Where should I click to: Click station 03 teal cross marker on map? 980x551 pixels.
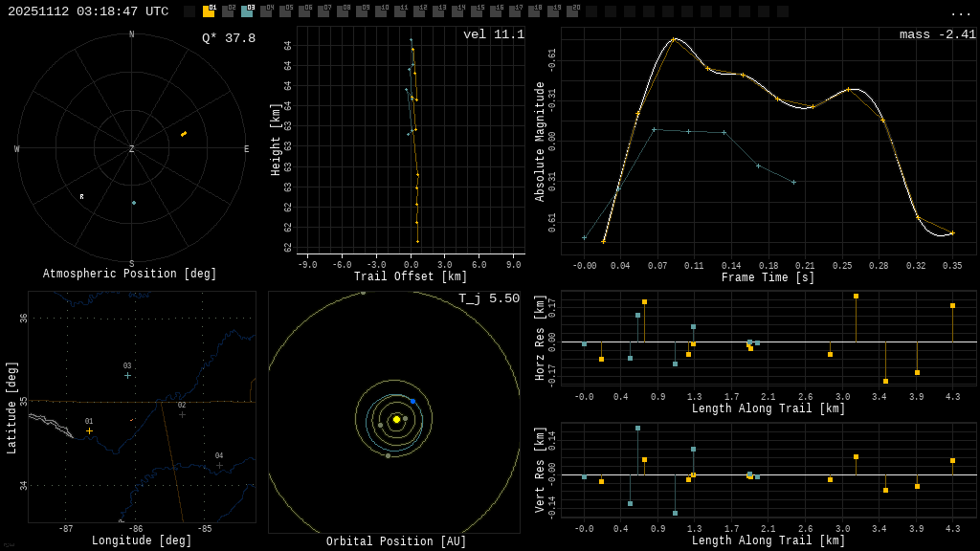coord(127,375)
